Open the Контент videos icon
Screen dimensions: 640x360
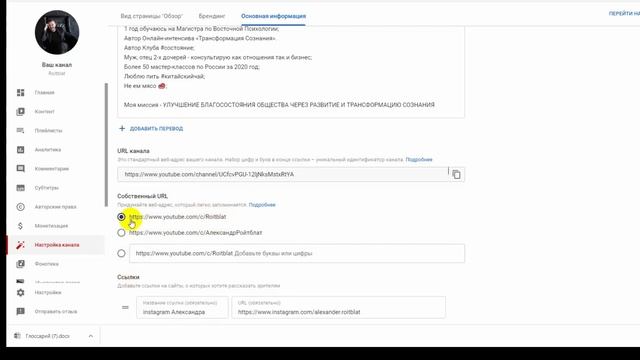(20, 111)
